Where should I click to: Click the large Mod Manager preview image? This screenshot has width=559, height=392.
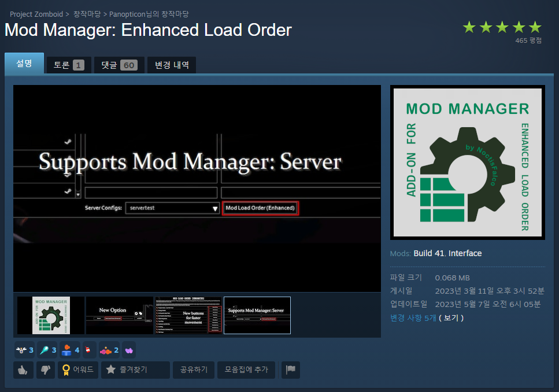(468, 162)
